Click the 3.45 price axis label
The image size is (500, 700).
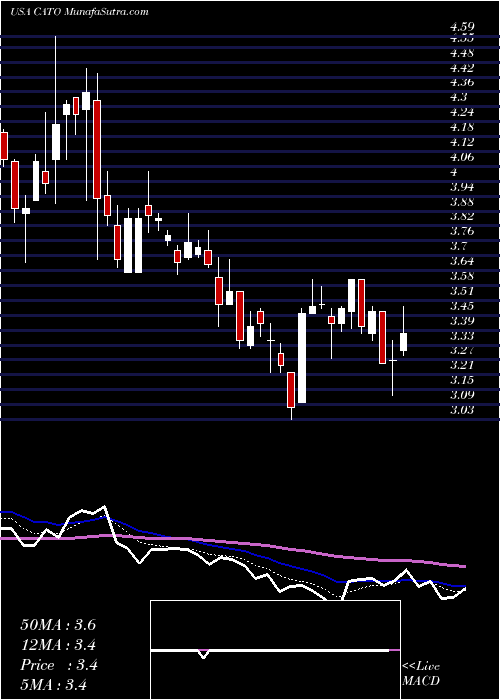click(462, 306)
